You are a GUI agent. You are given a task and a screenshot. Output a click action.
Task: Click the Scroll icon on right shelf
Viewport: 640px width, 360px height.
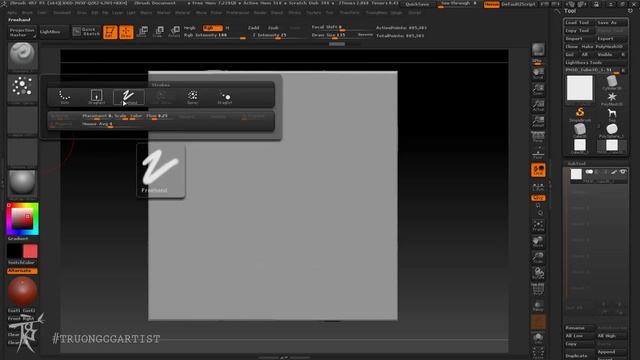tap(538, 73)
